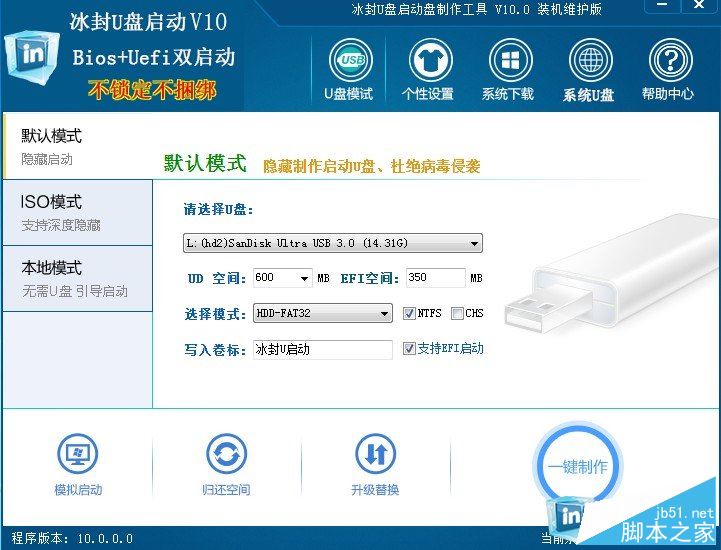Open 系统下载 Windows icon
Image resolution: width=721 pixels, height=550 pixels.
pos(510,60)
